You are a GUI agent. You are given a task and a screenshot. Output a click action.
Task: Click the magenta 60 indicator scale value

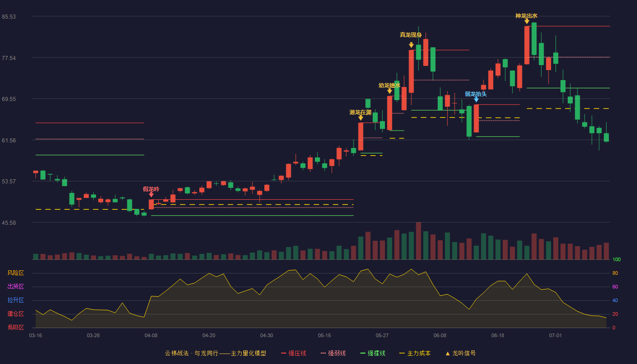615,287
